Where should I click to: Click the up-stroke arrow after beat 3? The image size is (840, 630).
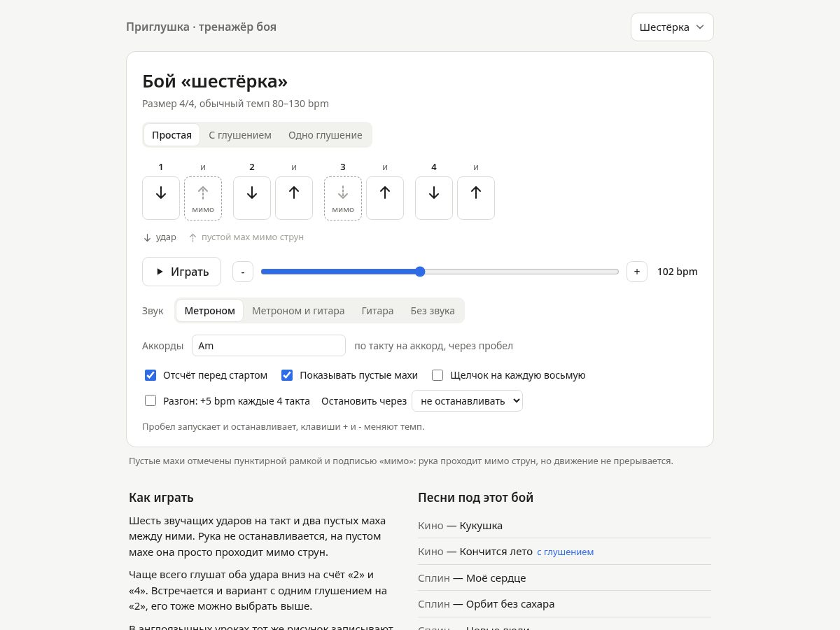point(385,198)
